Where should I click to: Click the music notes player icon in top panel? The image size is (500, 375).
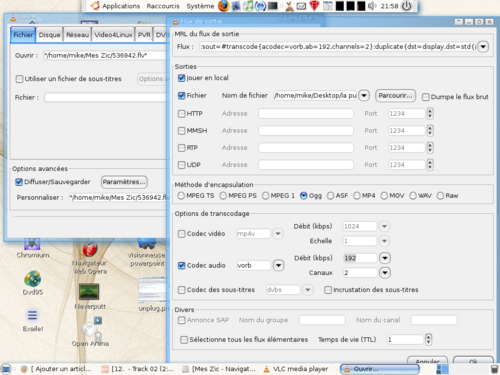pos(248,6)
